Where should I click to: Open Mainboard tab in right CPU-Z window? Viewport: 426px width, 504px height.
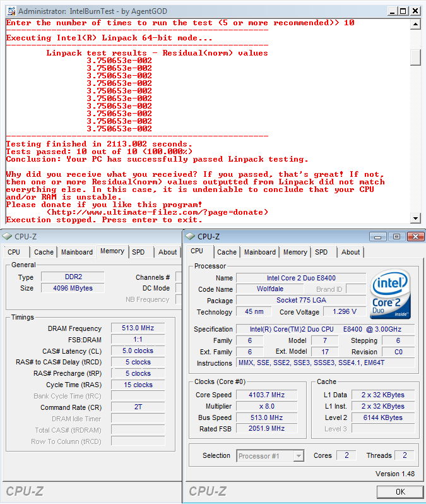[x=260, y=252]
